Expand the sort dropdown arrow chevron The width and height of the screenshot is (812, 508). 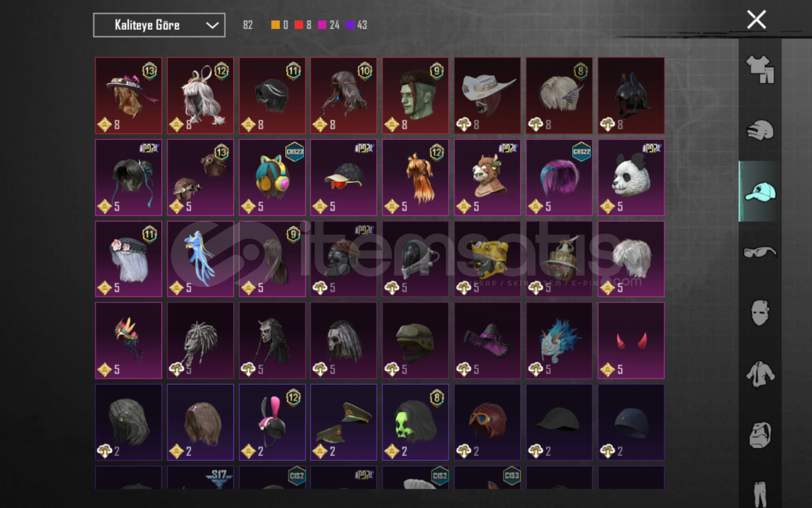(x=212, y=25)
